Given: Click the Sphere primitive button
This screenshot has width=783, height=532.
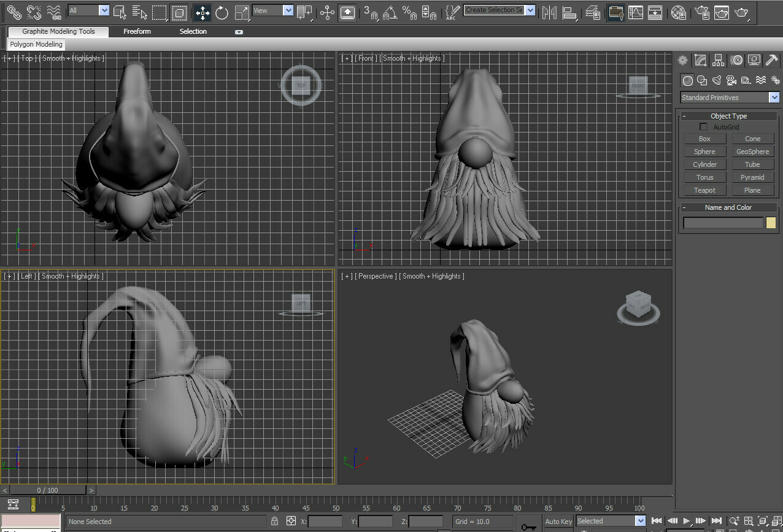Looking at the screenshot, I should click(x=704, y=151).
